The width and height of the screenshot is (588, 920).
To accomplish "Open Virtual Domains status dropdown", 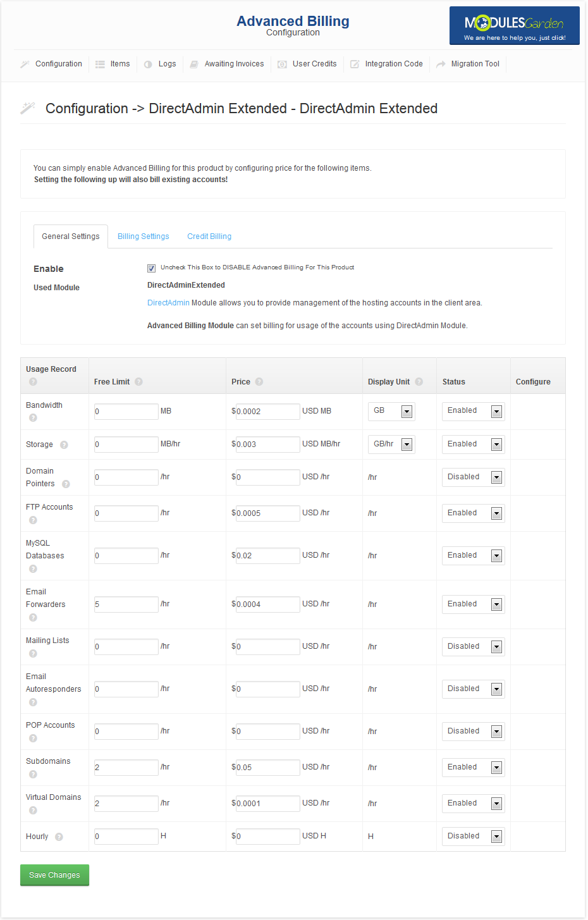I will pos(473,804).
